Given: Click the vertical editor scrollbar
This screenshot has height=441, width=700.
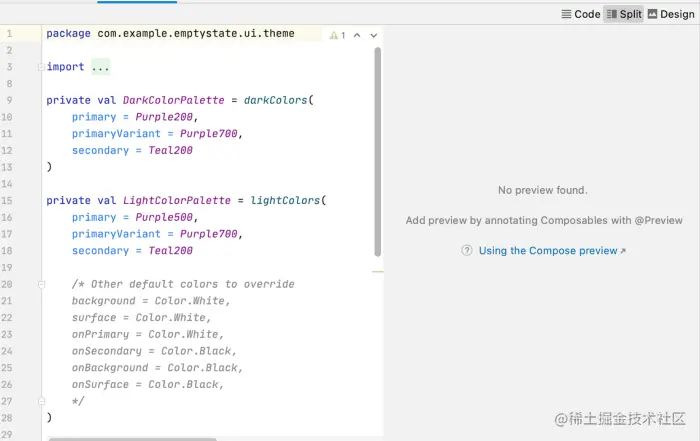Looking at the screenshot, I should (378, 152).
